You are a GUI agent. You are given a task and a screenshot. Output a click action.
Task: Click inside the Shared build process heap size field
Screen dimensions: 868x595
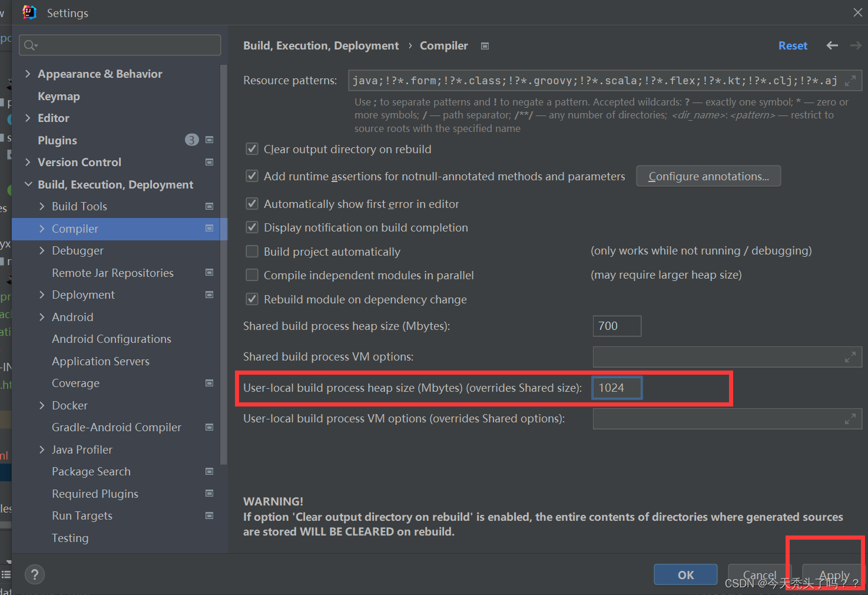[x=617, y=326]
